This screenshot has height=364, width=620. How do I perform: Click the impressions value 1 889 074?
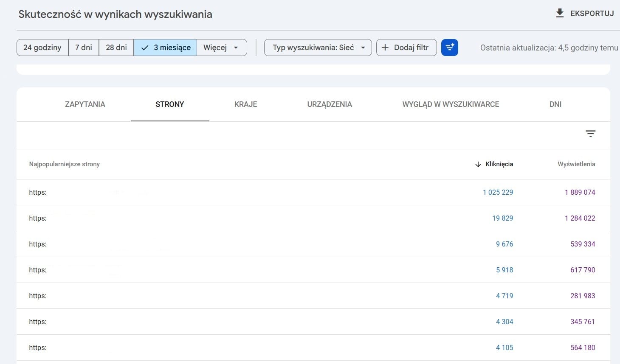(x=580, y=192)
